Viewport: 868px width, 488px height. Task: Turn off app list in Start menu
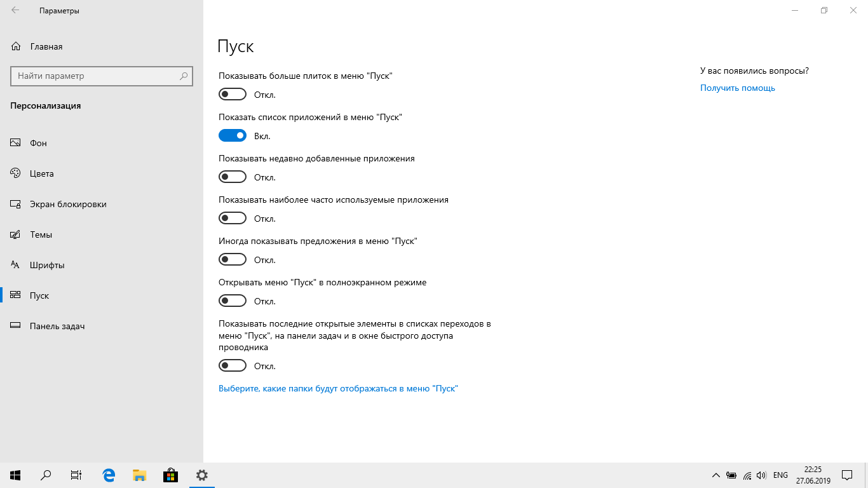pyautogui.click(x=233, y=136)
